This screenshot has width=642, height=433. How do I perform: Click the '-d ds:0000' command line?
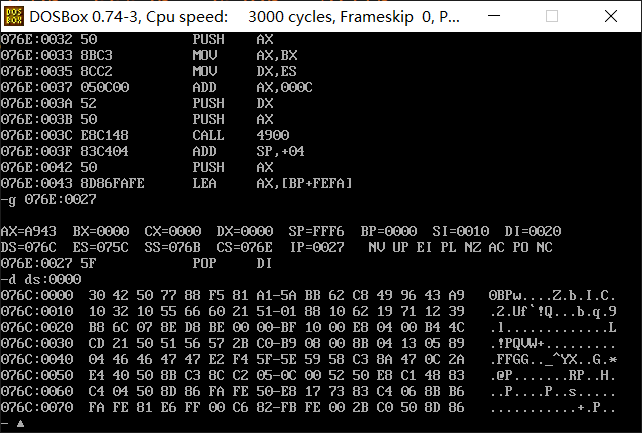coord(41,280)
